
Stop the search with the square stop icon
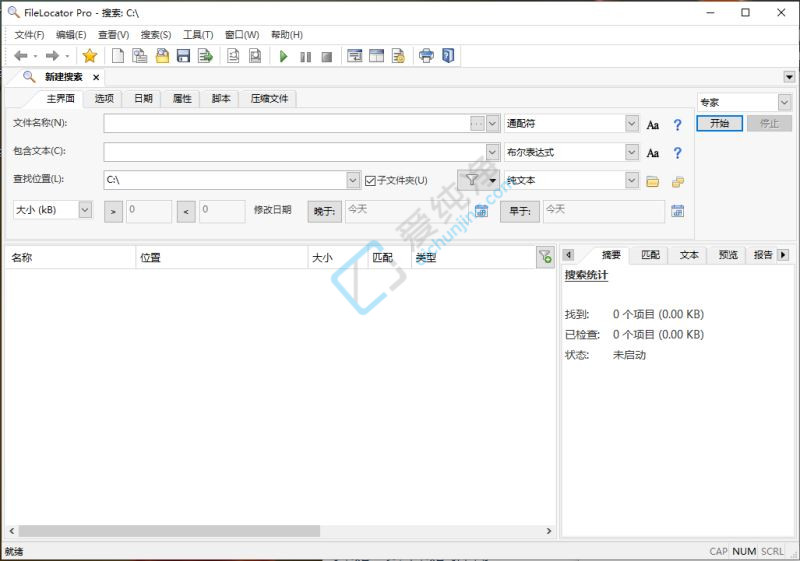(x=327, y=57)
